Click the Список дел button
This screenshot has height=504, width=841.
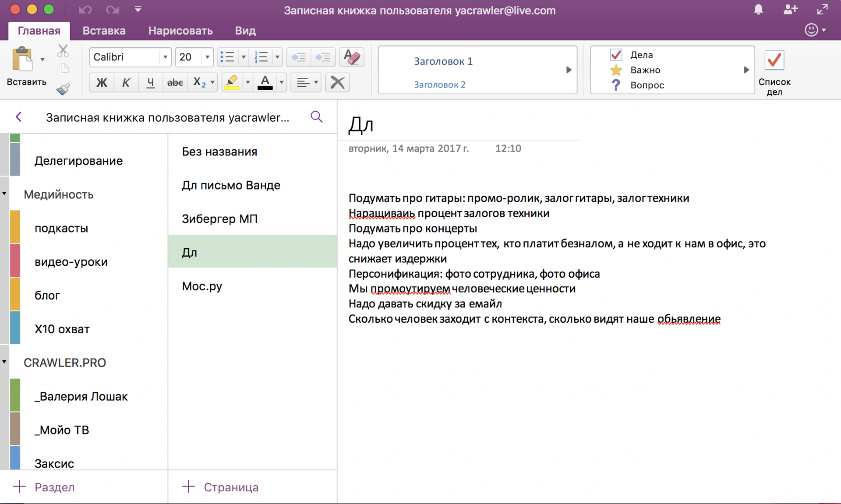click(774, 72)
